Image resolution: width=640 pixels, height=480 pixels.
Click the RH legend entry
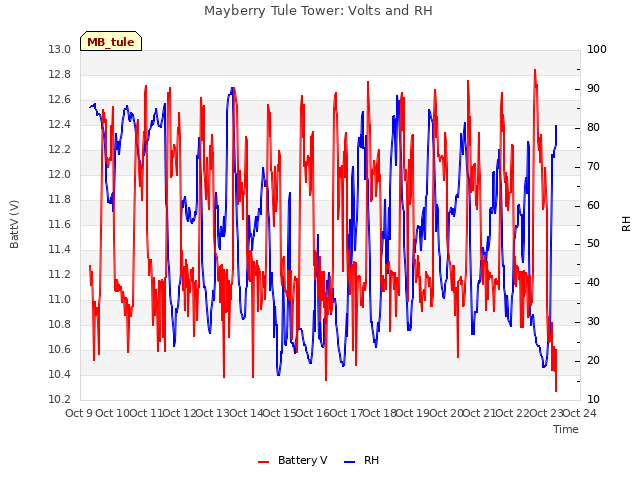[x=362, y=460]
